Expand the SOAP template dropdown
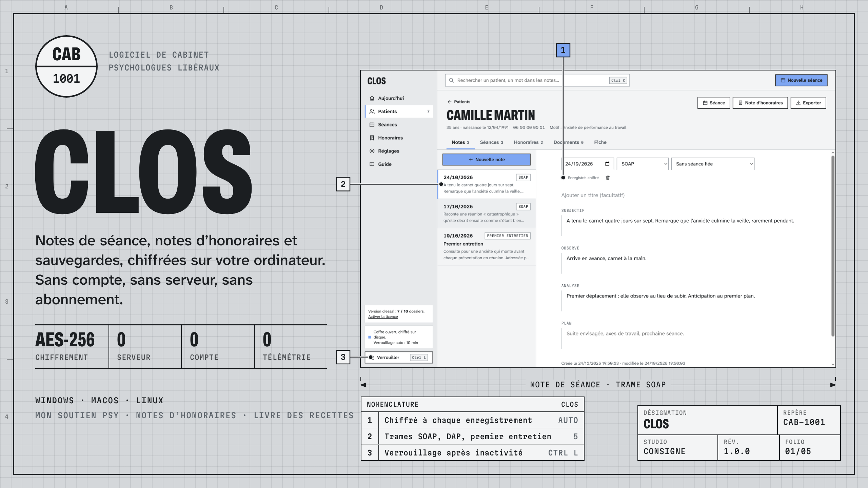The image size is (868, 488). pyautogui.click(x=643, y=164)
